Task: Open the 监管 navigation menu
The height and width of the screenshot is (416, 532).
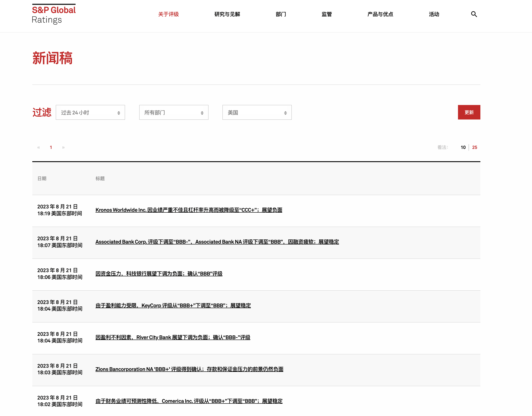Action: pyautogui.click(x=326, y=14)
